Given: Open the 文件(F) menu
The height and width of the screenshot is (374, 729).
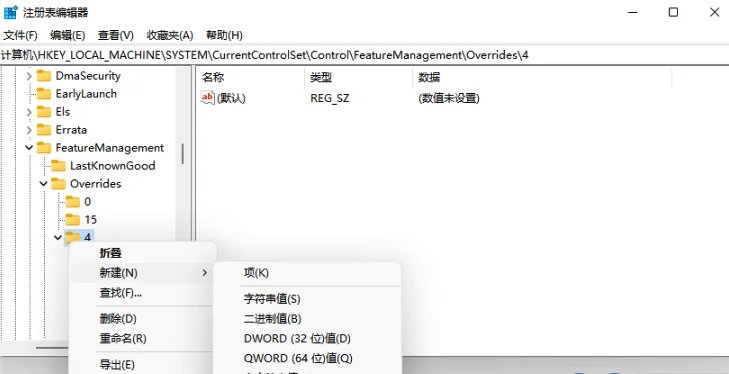Looking at the screenshot, I should click(20, 35).
